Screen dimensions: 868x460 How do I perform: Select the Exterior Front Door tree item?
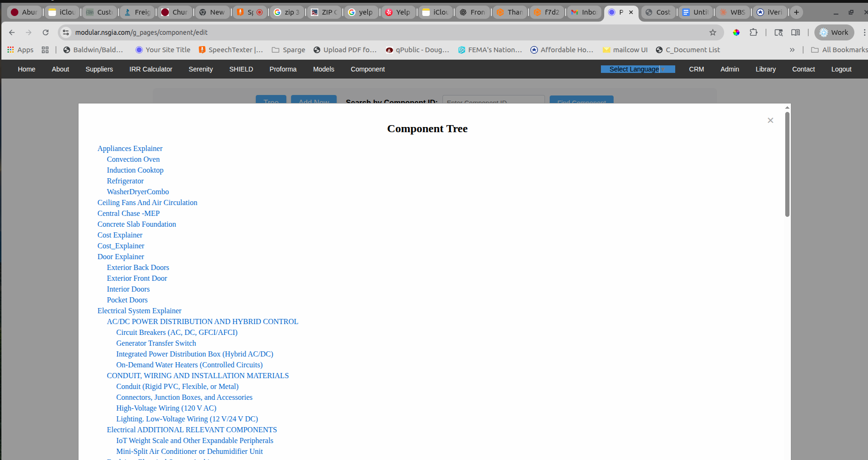[137, 278]
